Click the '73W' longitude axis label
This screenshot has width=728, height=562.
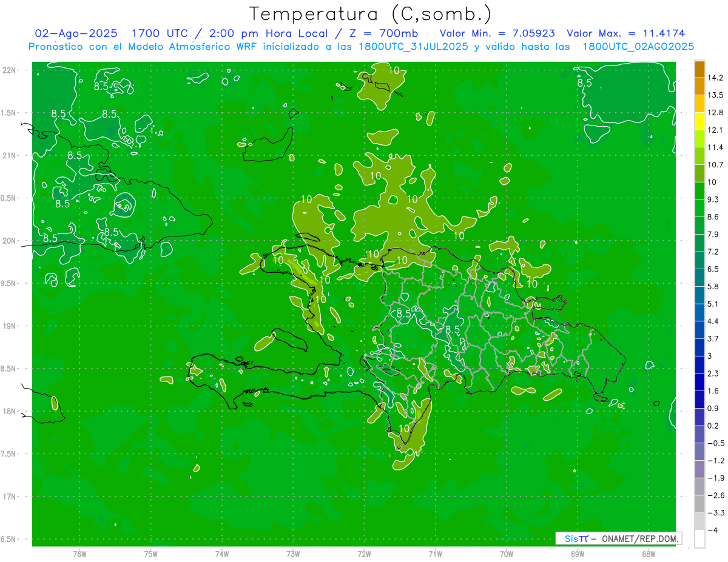point(293,554)
